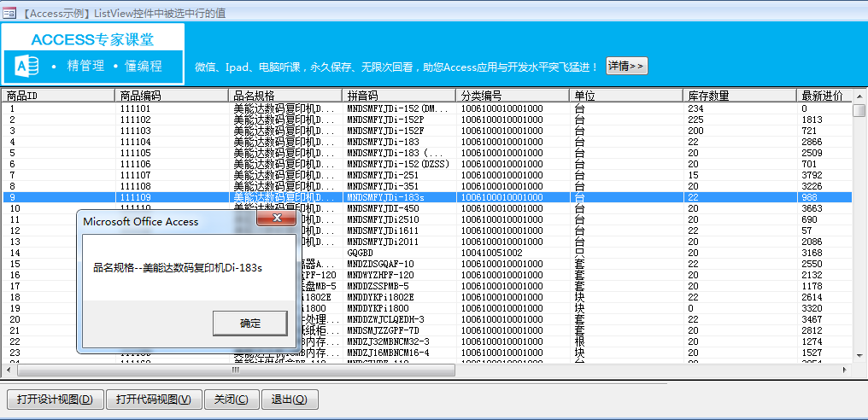Click 拼音码 cell MNDSMFYJDi-251

[x=383, y=175]
